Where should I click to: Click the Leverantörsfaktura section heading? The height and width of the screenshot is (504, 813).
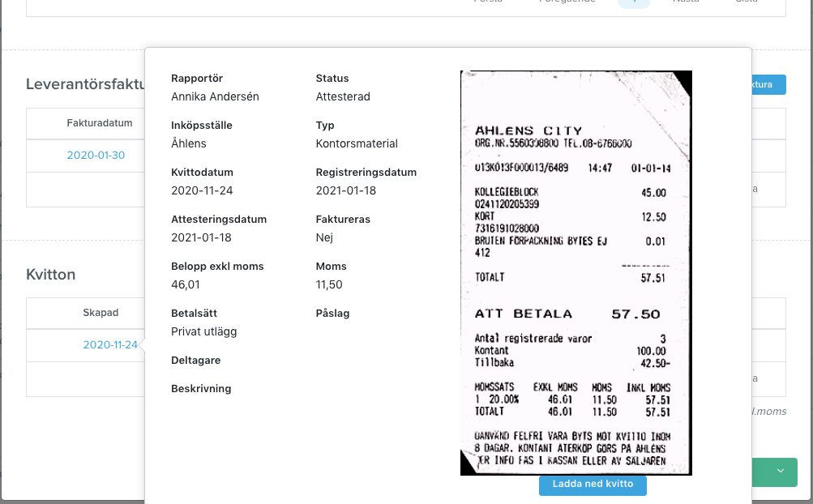86,84
